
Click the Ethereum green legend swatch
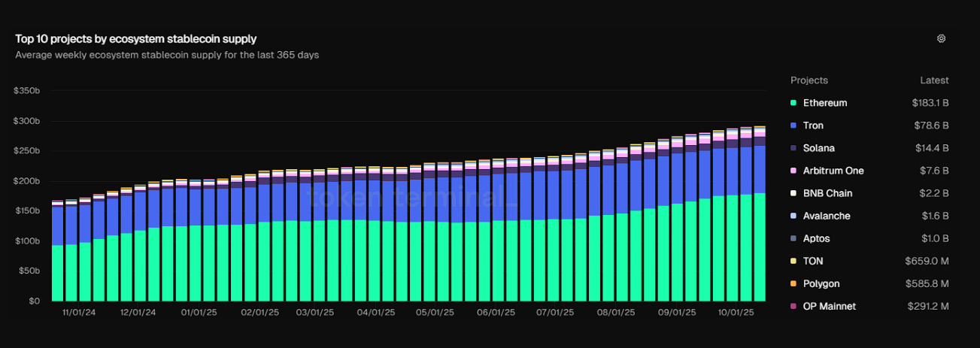(x=793, y=103)
